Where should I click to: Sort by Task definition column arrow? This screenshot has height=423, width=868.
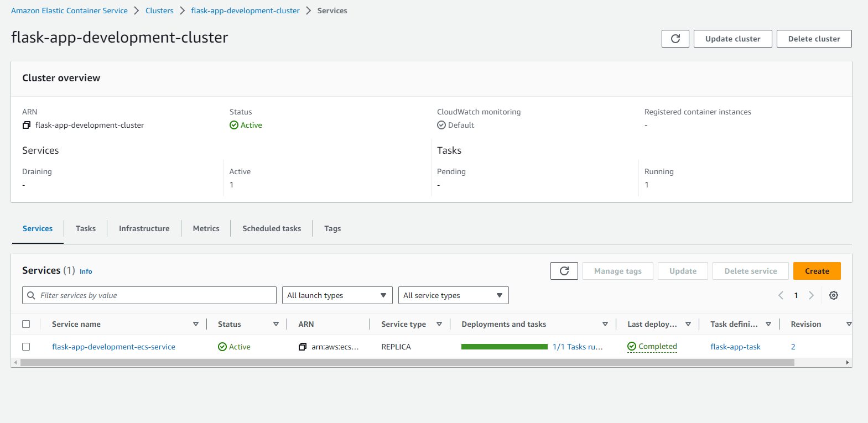tap(768, 324)
